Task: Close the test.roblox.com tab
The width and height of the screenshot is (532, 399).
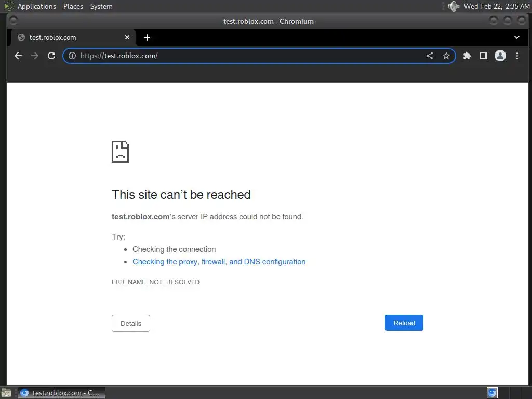Action: (127, 37)
